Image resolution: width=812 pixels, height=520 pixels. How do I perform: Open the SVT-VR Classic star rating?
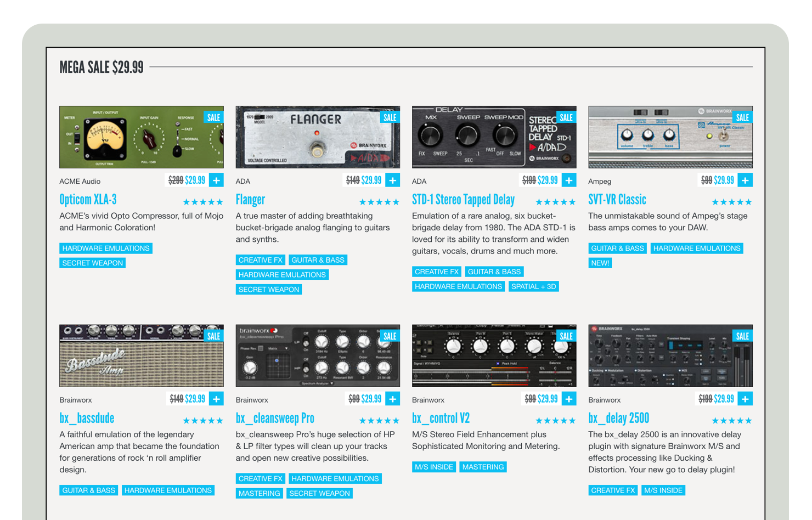pos(732,202)
